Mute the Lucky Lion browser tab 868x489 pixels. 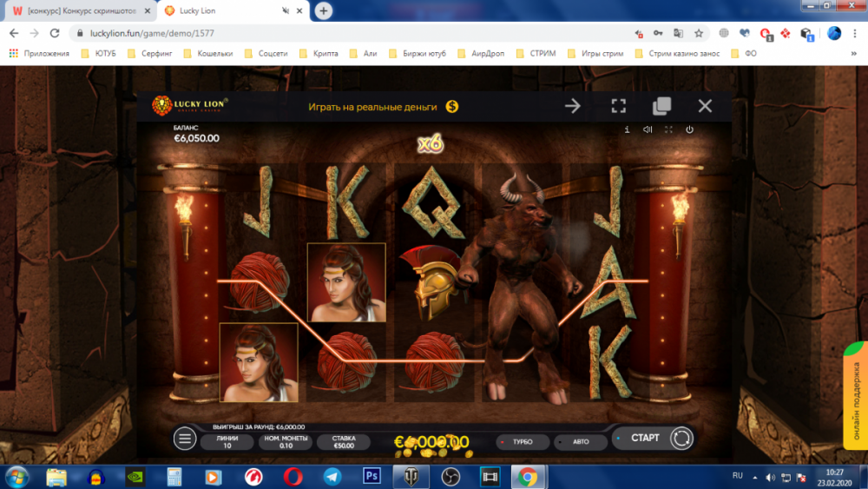point(283,10)
